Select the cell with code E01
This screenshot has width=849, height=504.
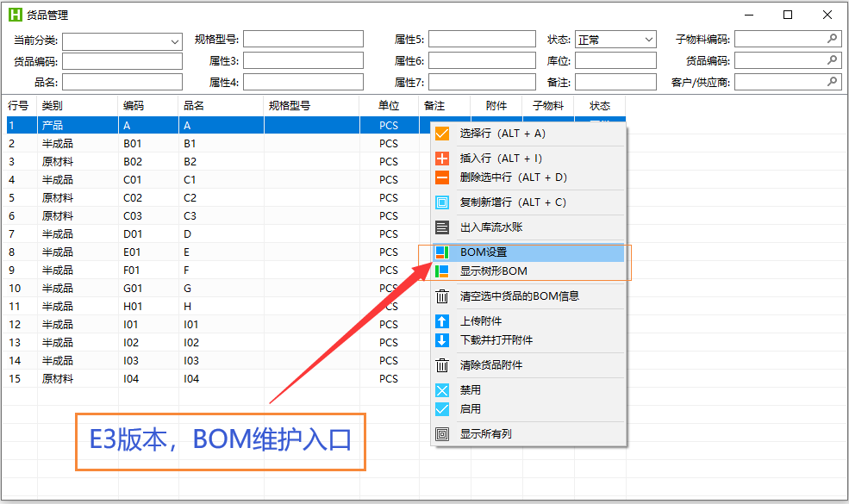point(148,252)
